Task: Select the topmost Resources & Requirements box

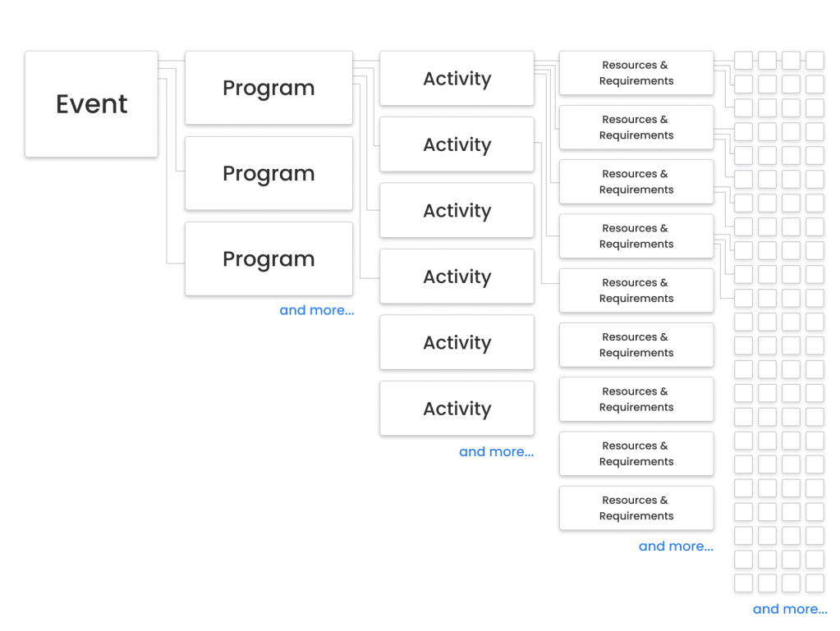Action: pos(636,73)
